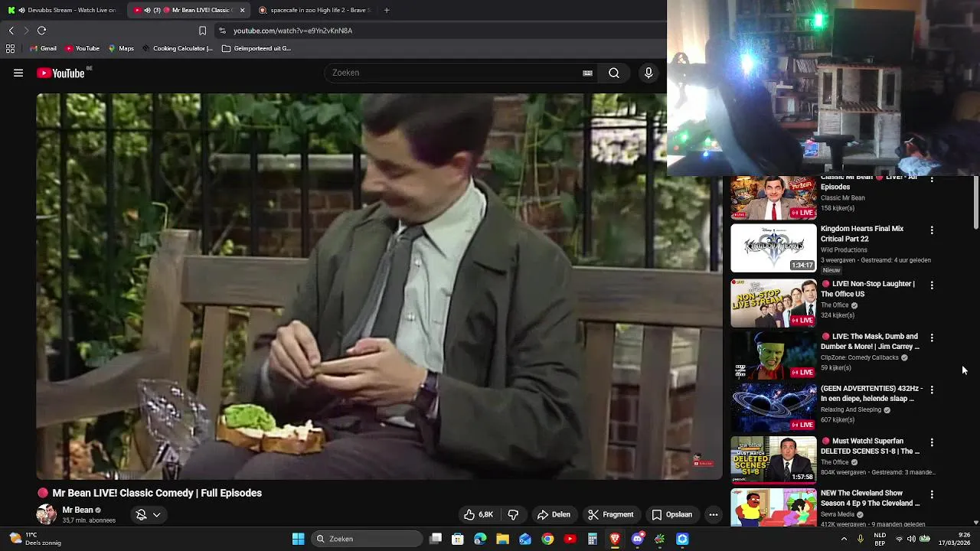Open Google Chrome from the taskbar
The width and height of the screenshot is (980, 551).
[x=547, y=539]
